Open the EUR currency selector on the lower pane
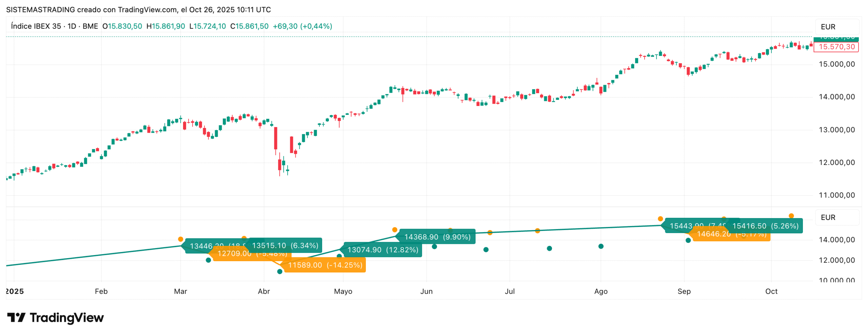868x336 pixels. coord(828,217)
